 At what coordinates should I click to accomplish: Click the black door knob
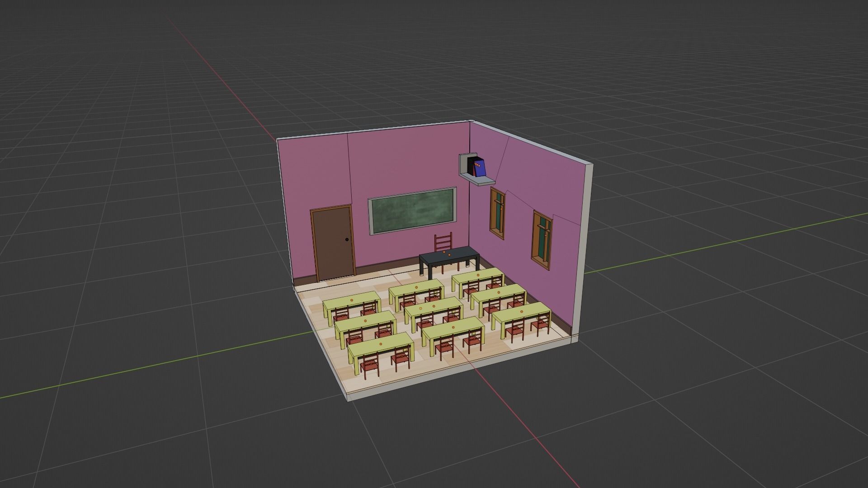point(347,240)
